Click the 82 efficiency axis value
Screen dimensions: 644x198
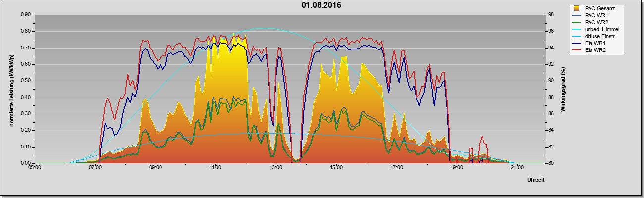(551, 147)
